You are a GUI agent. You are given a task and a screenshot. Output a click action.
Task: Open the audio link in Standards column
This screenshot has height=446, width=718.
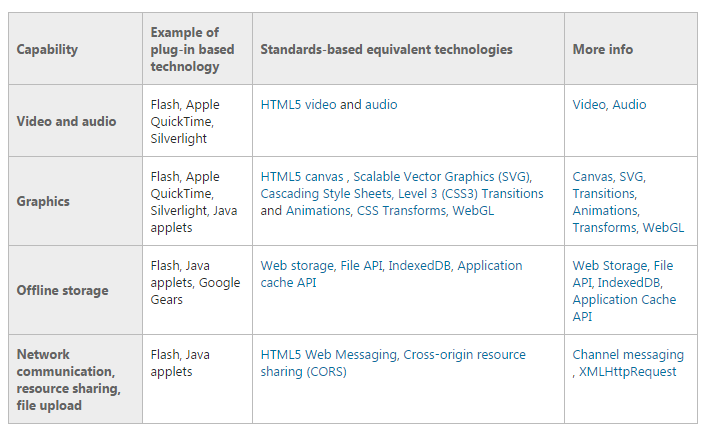[381, 105]
